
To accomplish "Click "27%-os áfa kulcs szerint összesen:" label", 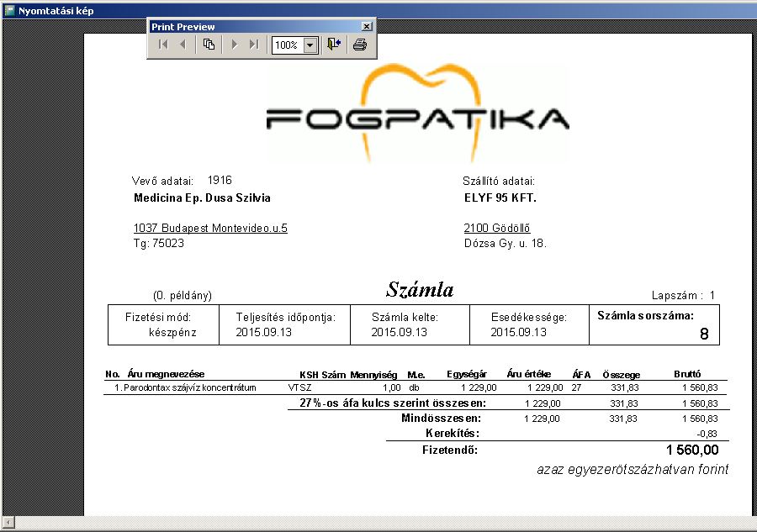I will (x=393, y=403).
